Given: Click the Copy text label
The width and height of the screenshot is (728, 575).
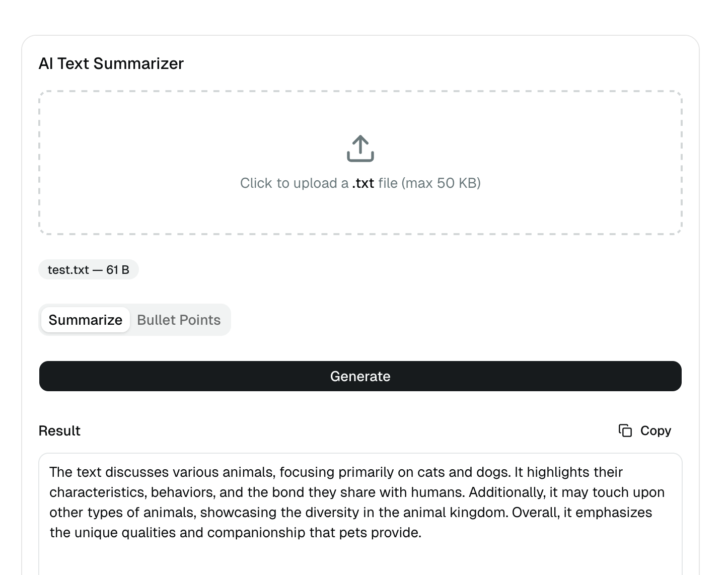Looking at the screenshot, I should point(656,430).
